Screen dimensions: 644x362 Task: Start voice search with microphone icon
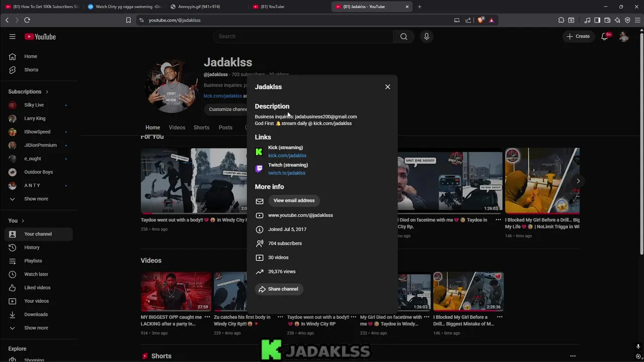click(426, 36)
